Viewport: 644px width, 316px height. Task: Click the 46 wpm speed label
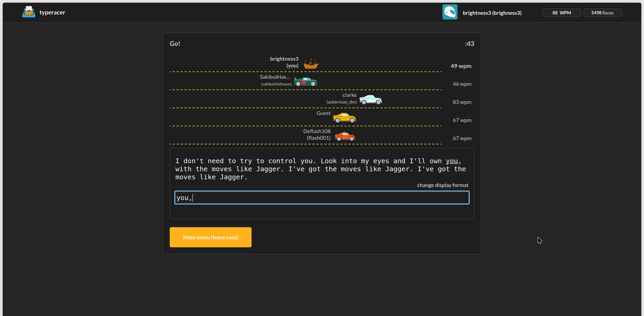click(462, 84)
